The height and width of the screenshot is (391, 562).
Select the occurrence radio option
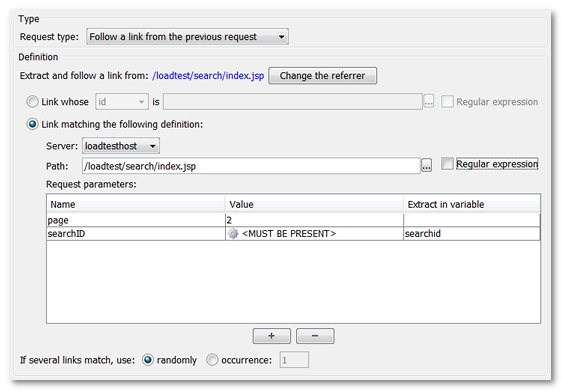212,360
